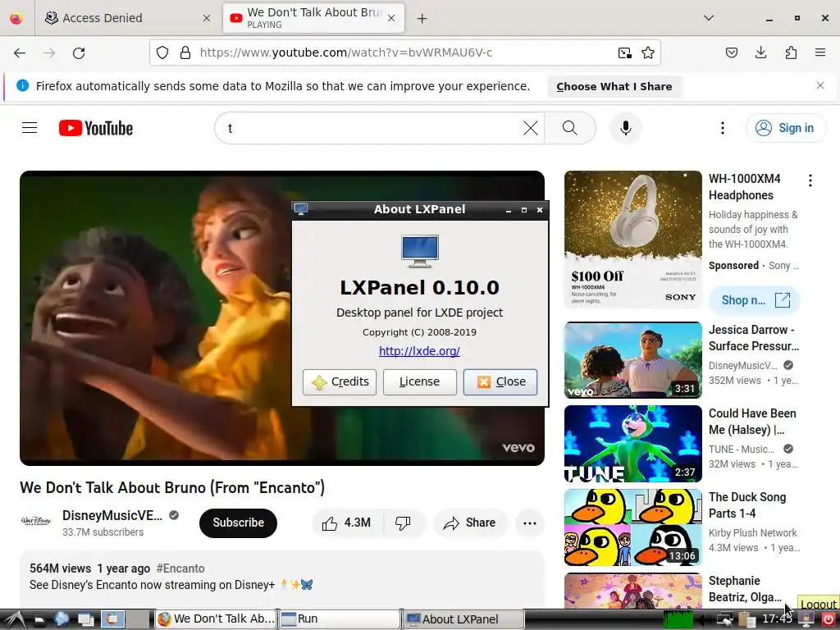Click Choose What I Share button
Viewport: 840px width, 630px height.
tap(614, 86)
